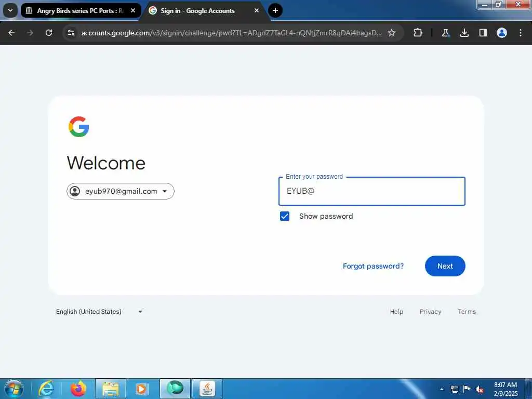Reload the current page
The height and width of the screenshot is (399, 532).
49,33
